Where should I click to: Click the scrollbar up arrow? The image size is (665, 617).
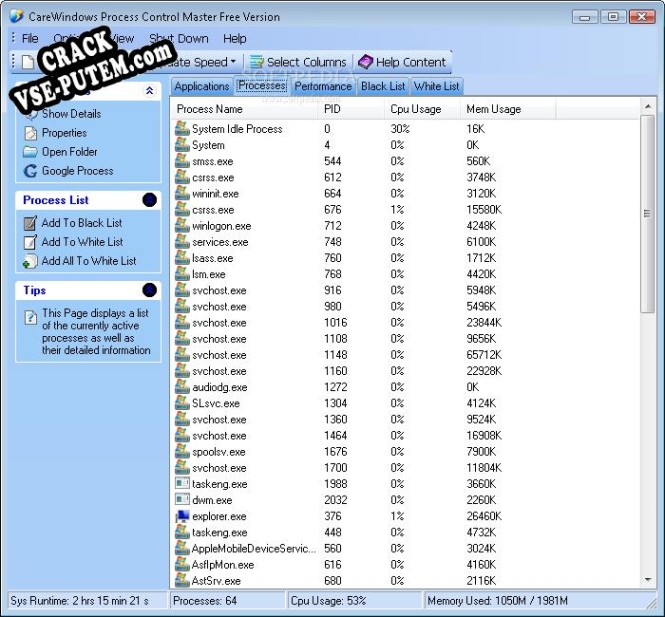648,105
